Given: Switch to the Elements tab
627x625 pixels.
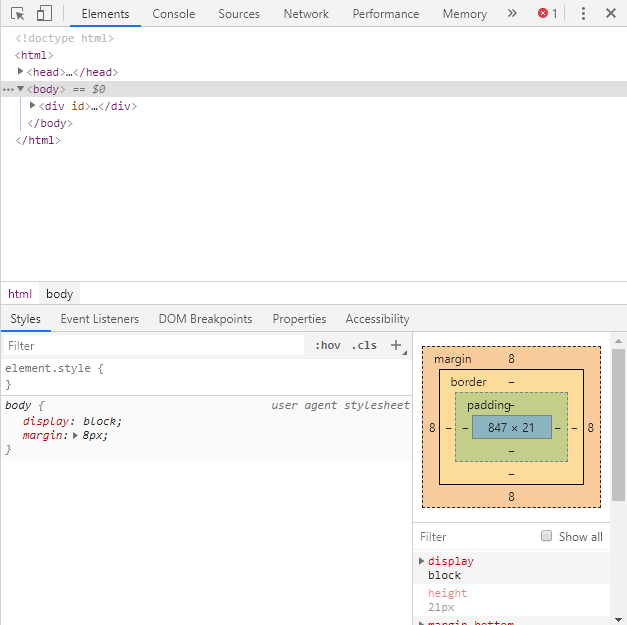Looking at the screenshot, I should pyautogui.click(x=105, y=14).
